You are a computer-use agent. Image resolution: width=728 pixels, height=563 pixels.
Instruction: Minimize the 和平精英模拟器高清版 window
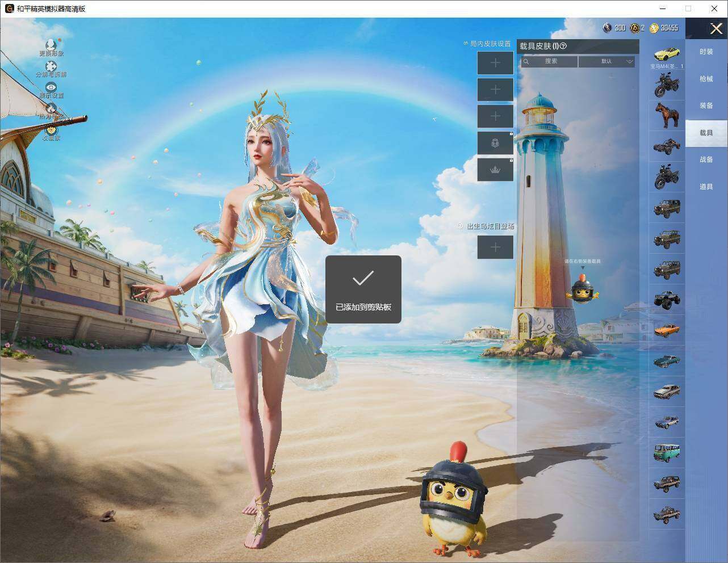pos(663,9)
